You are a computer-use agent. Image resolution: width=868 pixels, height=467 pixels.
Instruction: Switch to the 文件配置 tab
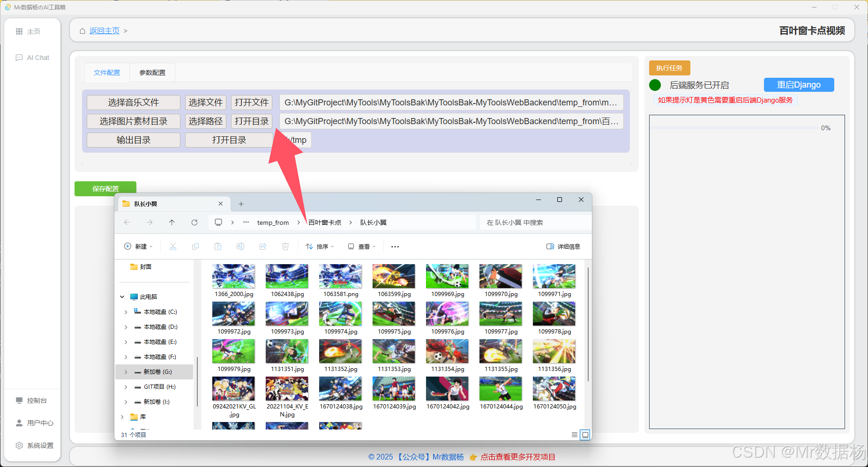click(107, 73)
